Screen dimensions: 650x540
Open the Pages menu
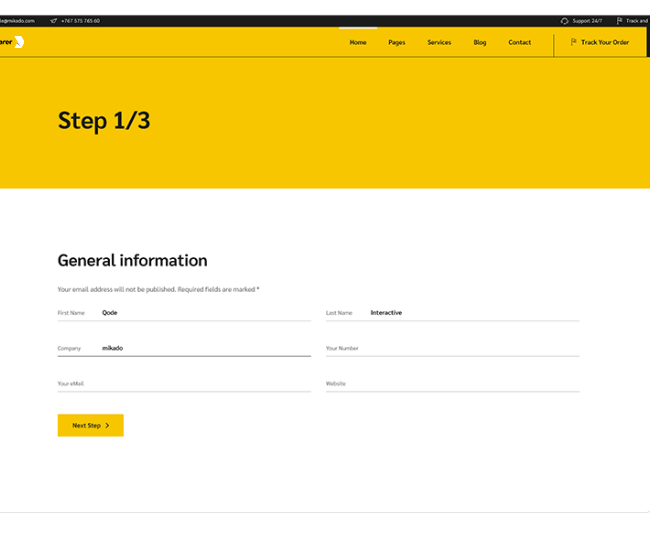tap(397, 42)
